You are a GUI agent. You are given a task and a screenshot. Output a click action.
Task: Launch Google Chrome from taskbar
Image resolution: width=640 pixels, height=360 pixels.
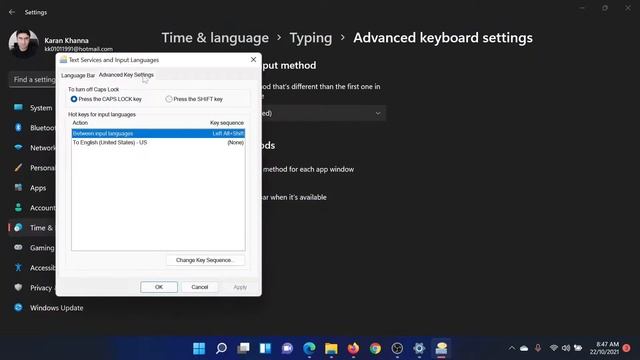pyautogui.click(x=376, y=348)
